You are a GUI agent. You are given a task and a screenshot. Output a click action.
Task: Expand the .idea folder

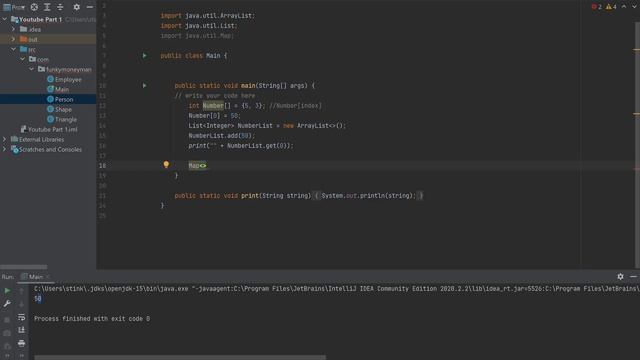coord(13,29)
